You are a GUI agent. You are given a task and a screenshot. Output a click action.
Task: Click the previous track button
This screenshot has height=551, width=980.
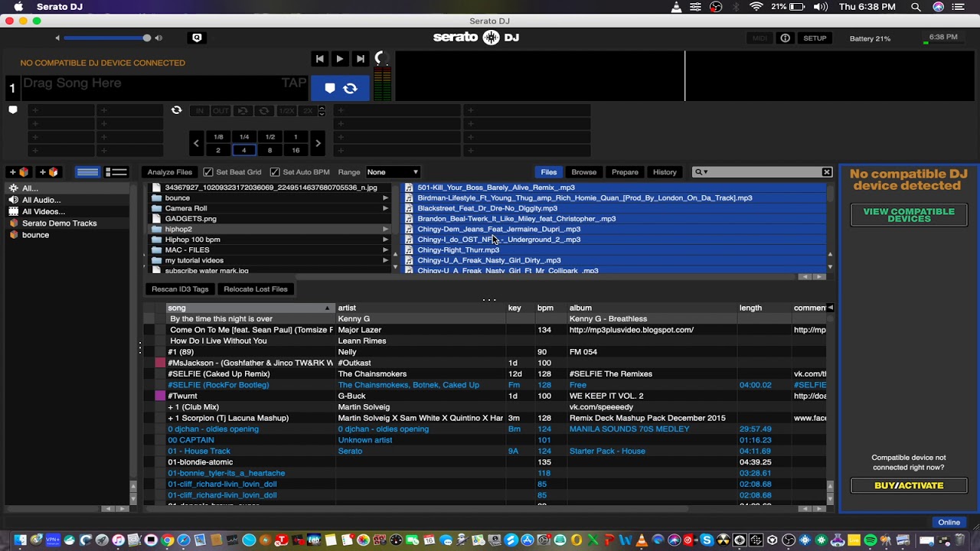(x=320, y=59)
